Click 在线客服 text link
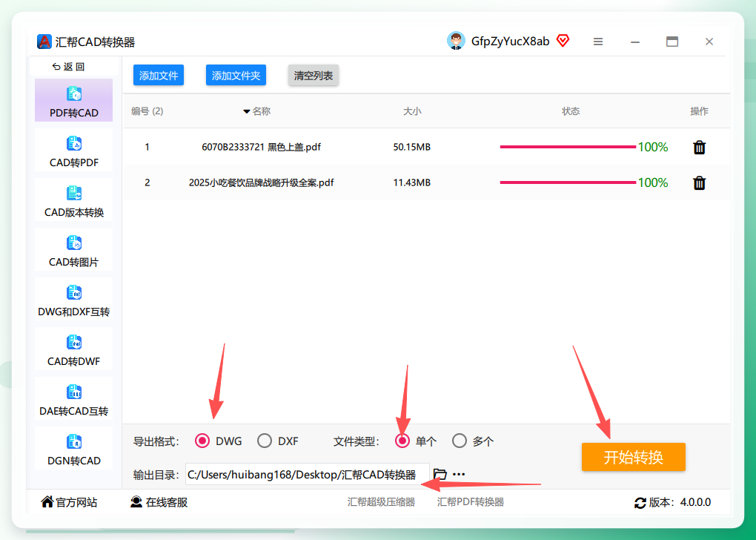This screenshot has height=540, width=756. tap(166, 502)
